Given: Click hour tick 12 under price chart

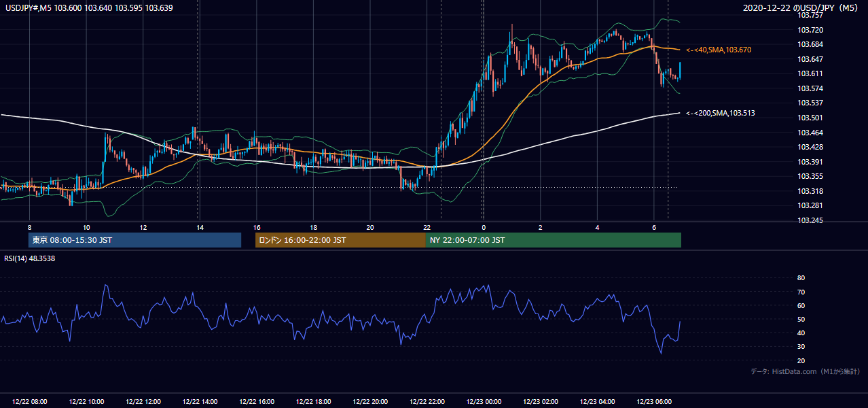Looking at the screenshot, I should (143, 227).
